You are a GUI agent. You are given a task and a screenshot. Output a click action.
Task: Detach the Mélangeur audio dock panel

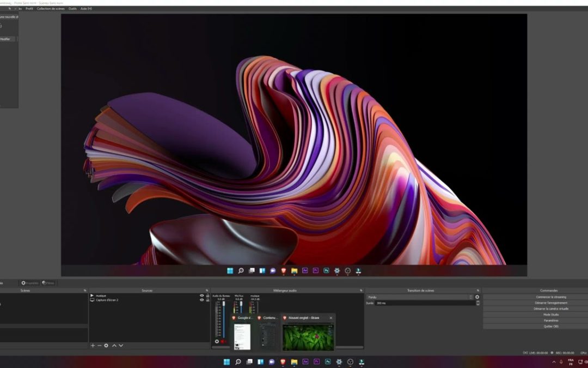point(361,291)
